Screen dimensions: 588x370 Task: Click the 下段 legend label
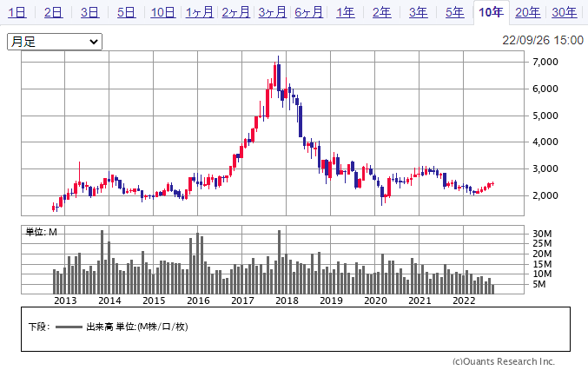coord(38,327)
